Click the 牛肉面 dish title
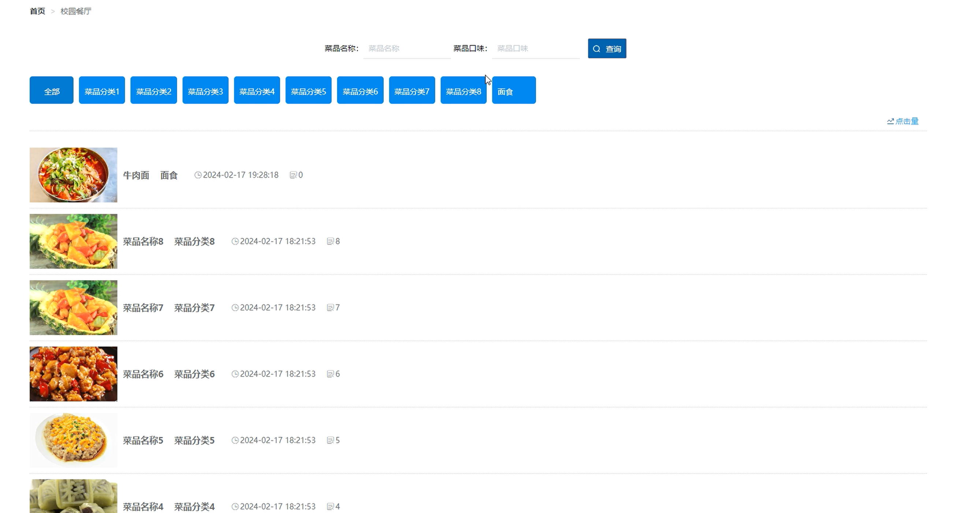The image size is (980, 513). (x=136, y=175)
